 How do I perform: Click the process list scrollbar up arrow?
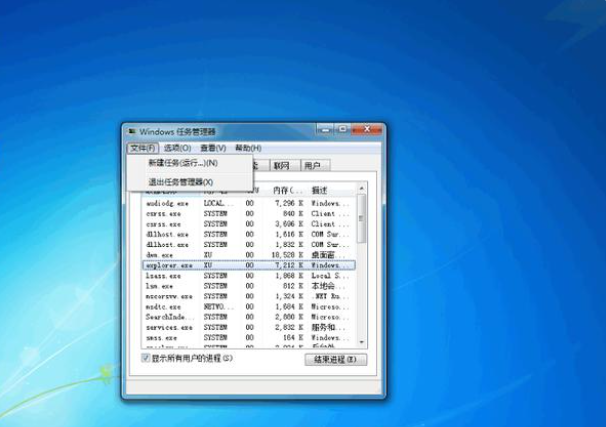(362, 189)
